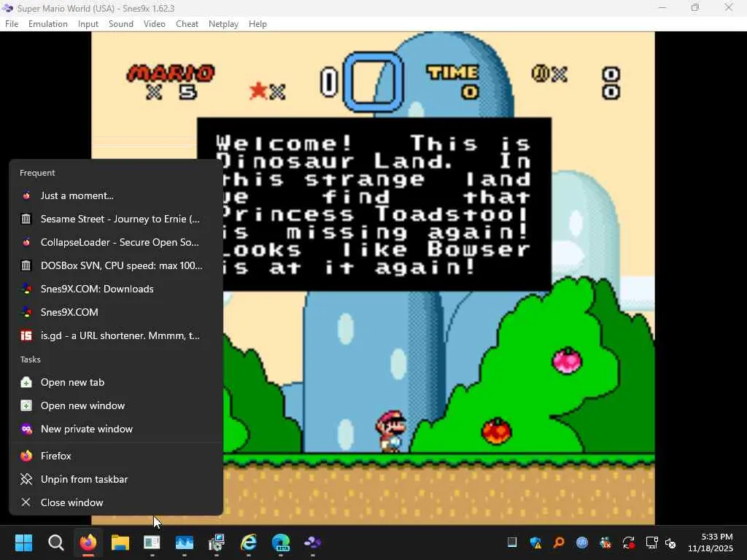Click the muted volume tray icon
Viewport: 747px width, 560px height.
(670, 542)
